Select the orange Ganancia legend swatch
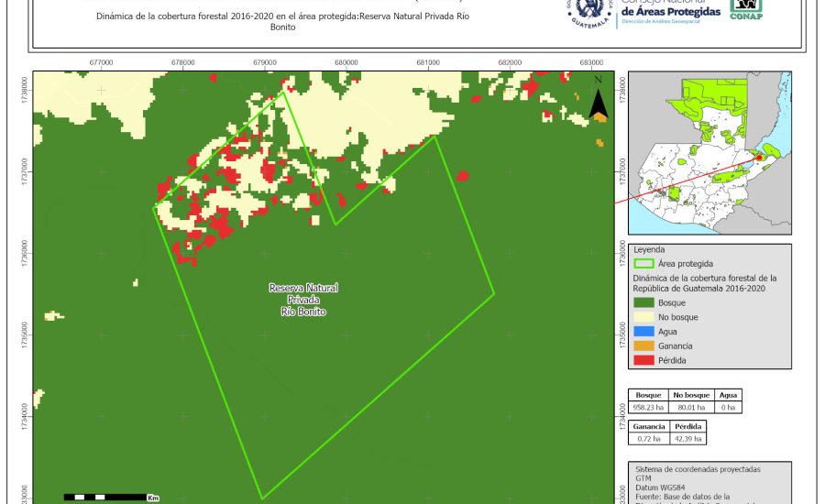 [644, 346]
